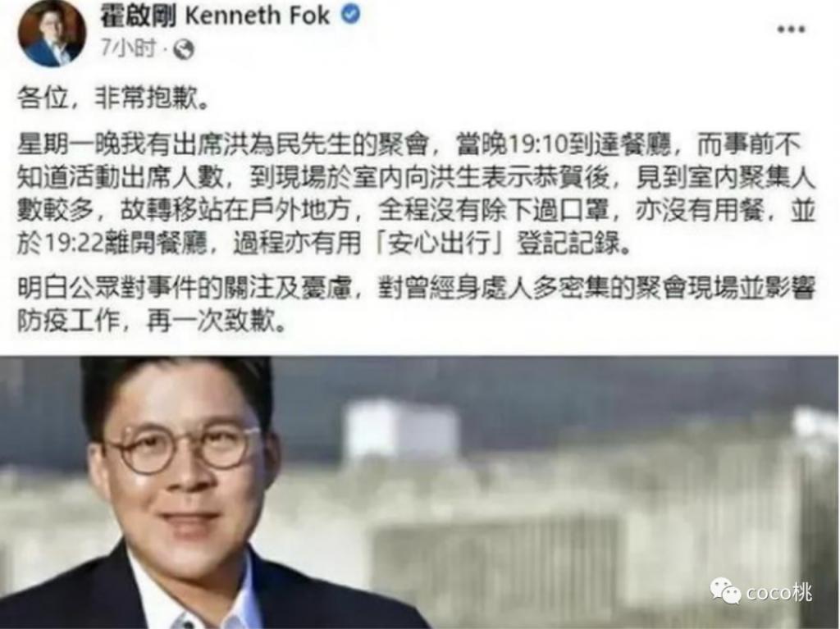Image resolution: width=840 pixels, height=629 pixels.
Task: Click the 各位，非常抱歉 opening line
Action: point(113,99)
